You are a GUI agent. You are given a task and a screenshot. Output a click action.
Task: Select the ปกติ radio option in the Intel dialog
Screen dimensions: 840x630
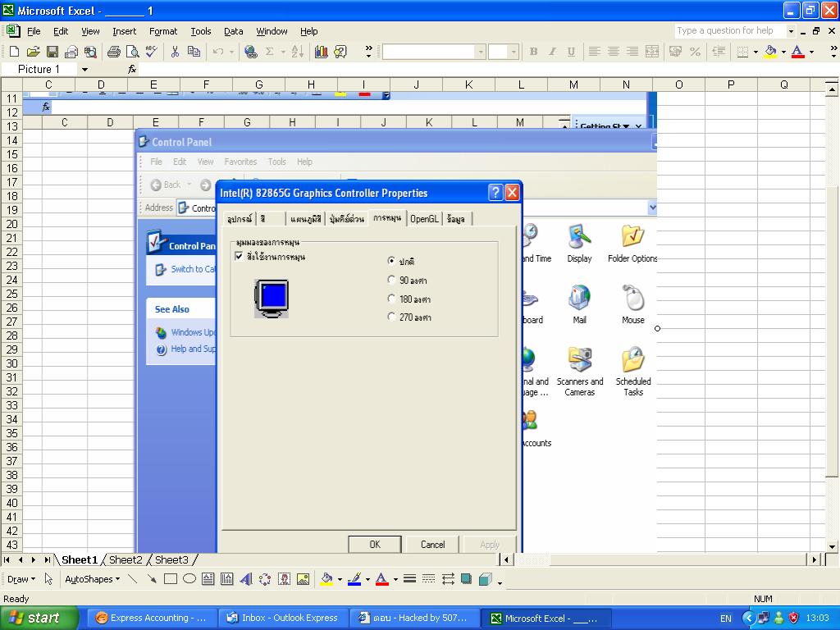[x=391, y=261]
